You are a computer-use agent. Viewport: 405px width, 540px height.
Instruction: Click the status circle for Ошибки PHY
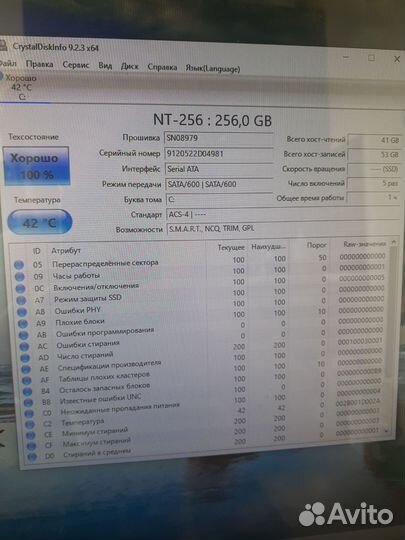22,312
